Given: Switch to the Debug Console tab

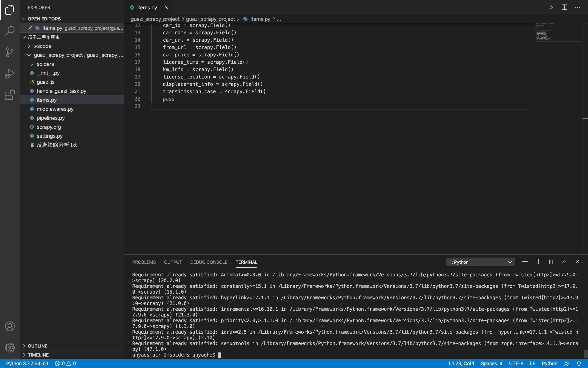Looking at the screenshot, I should point(209,262).
